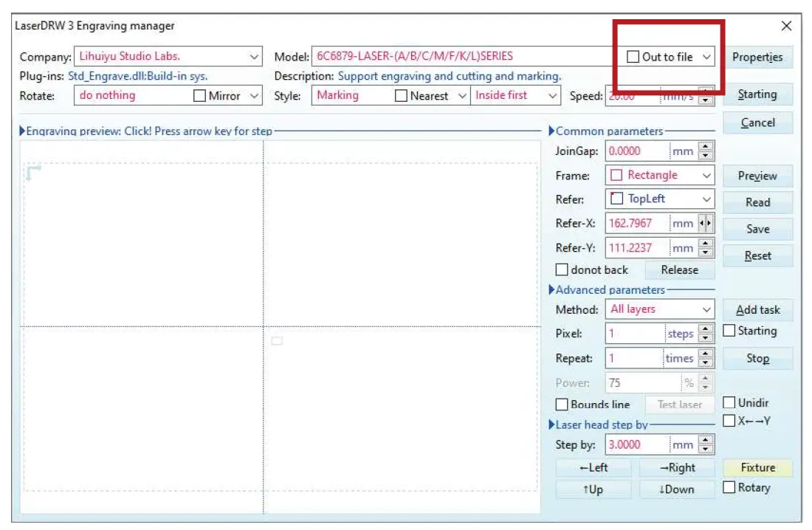This screenshot has height=530, width=812.
Task: Close the Engraving manager window
Action: (786, 26)
